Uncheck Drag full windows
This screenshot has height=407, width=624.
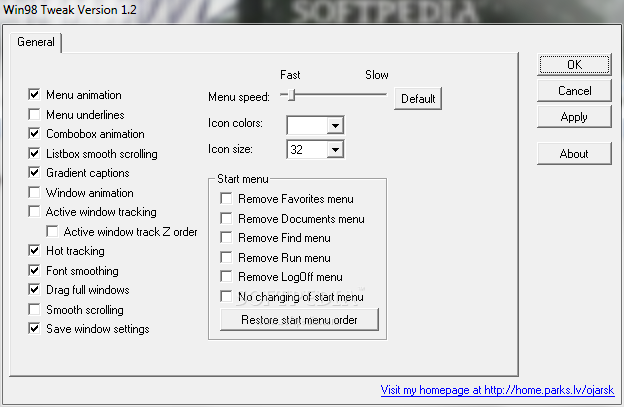pyautogui.click(x=34, y=290)
